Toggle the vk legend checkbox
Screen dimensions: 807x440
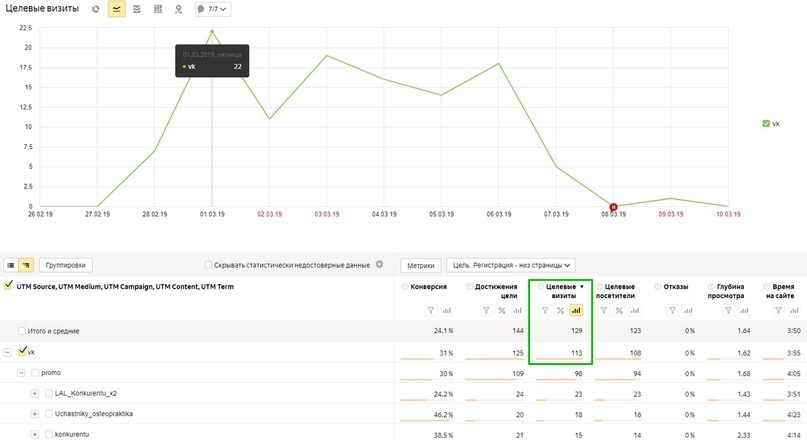pyautogui.click(x=766, y=124)
